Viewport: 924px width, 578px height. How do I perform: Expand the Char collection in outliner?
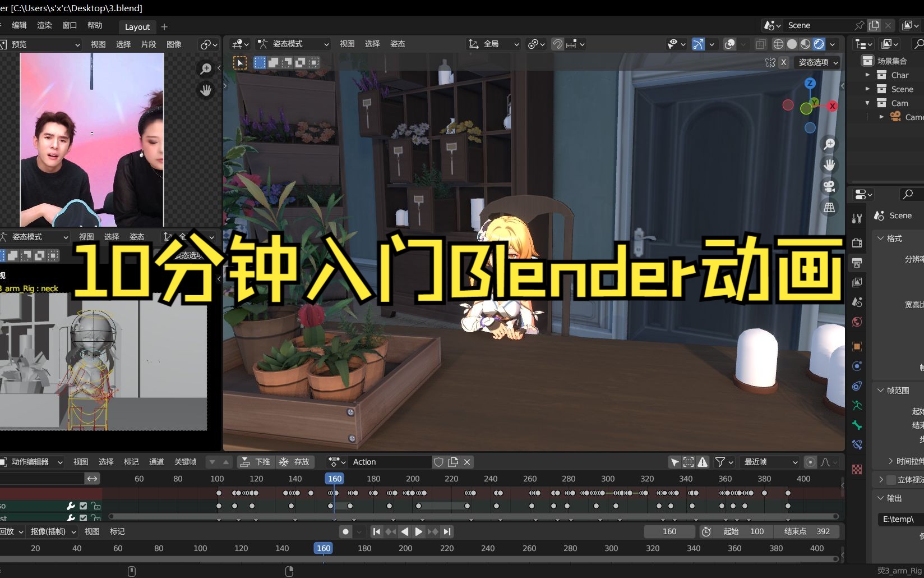[x=867, y=75]
